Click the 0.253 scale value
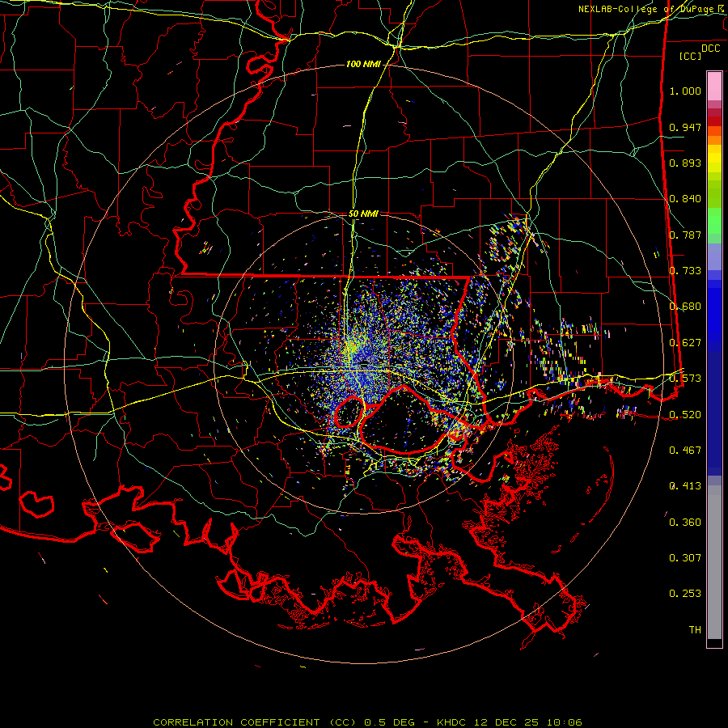The image size is (728, 728). click(685, 594)
